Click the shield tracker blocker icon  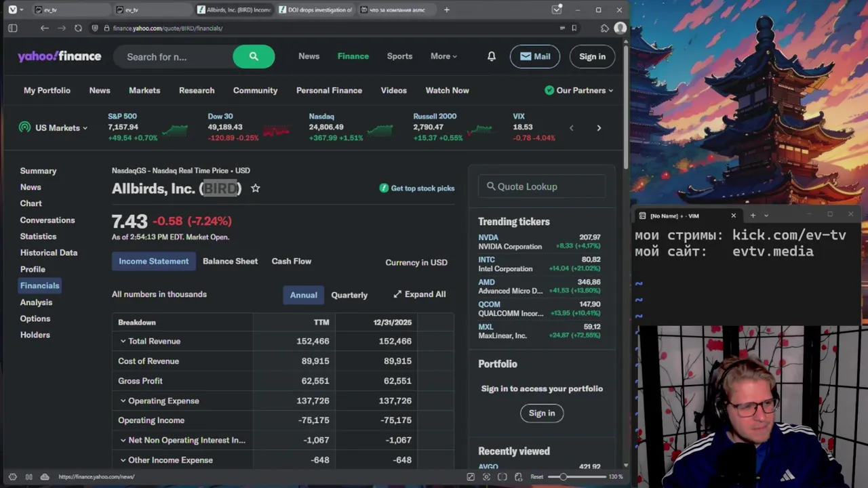coord(96,28)
